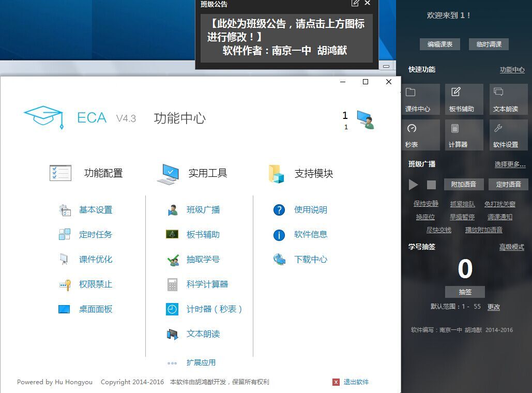
Task: Click the 定时语音 button
Action: click(508, 184)
